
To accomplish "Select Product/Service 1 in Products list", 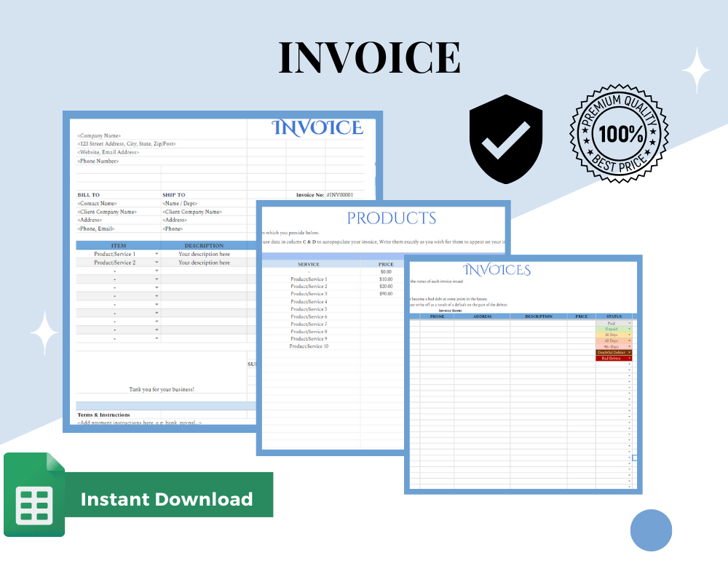I will [309, 279].
